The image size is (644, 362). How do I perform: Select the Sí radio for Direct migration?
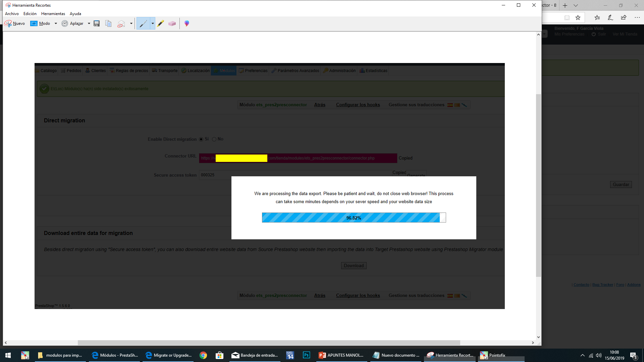click(201, 139)
